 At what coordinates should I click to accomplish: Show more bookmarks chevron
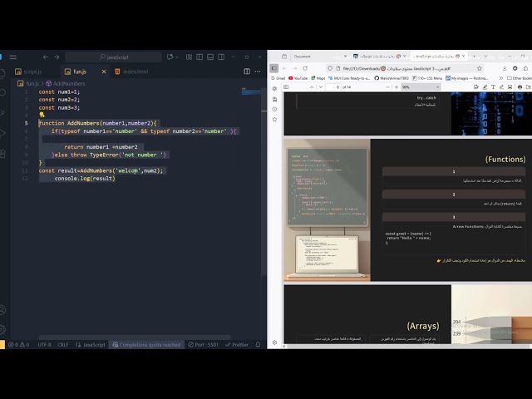tap(500, 78)
